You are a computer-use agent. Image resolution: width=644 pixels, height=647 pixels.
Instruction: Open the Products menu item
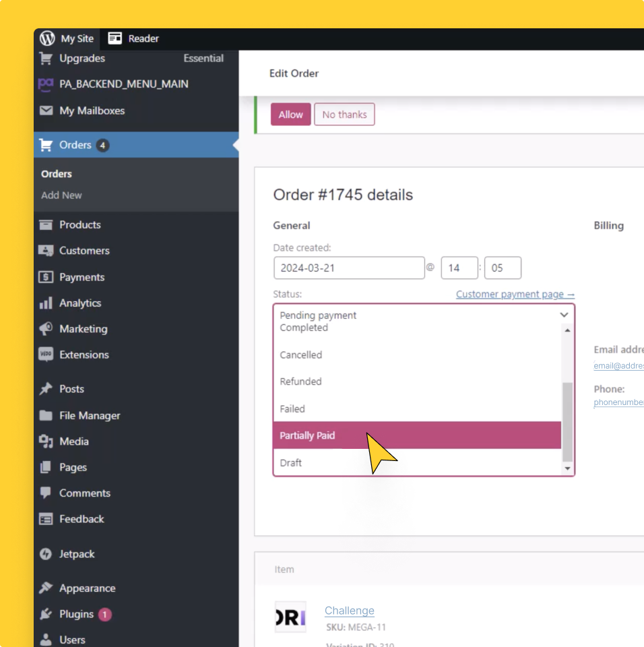click(79, 224)
